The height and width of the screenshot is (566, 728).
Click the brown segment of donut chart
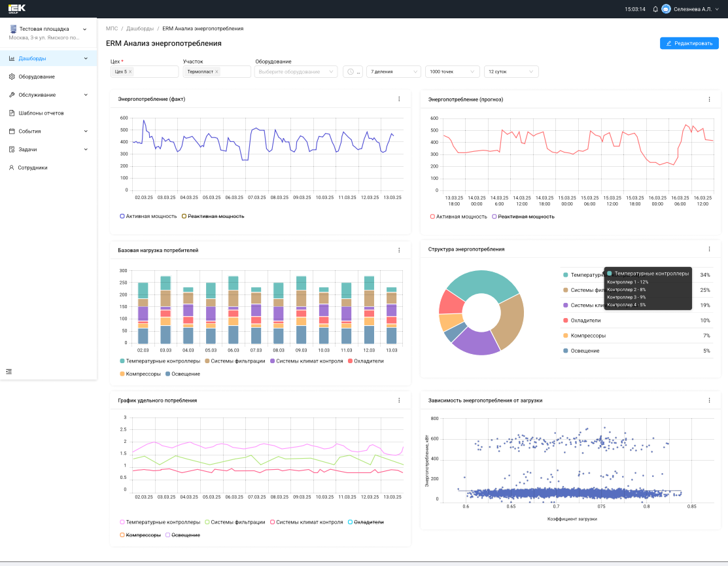[511, 321]
